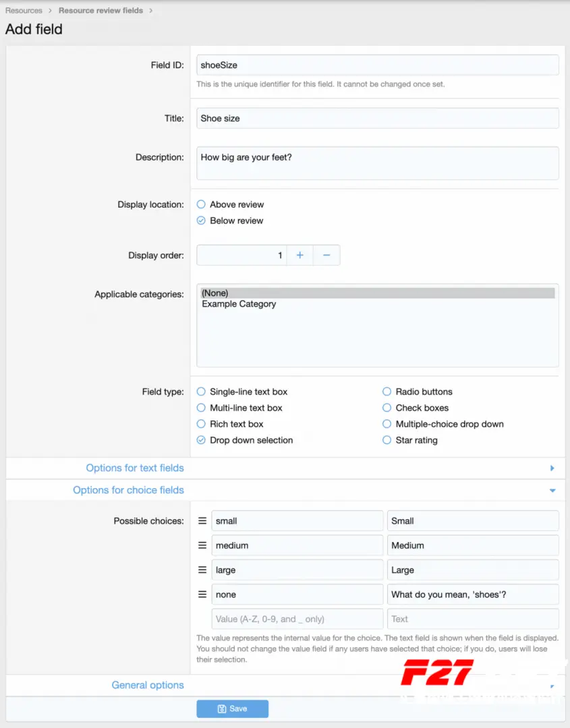Click the drag handle beside the 'medium' choice
The width and height of the screenshot is (570, 728).
coord(202,545)
